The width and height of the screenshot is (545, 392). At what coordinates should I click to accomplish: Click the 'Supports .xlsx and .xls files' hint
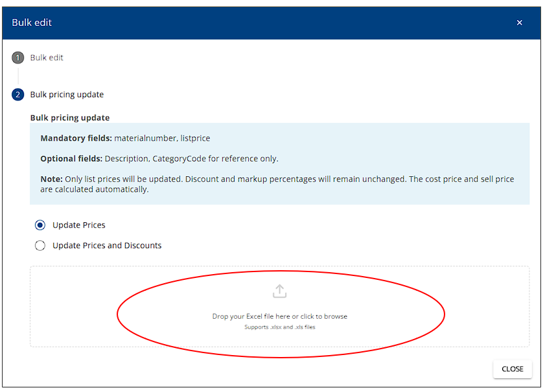click(279, 327)
